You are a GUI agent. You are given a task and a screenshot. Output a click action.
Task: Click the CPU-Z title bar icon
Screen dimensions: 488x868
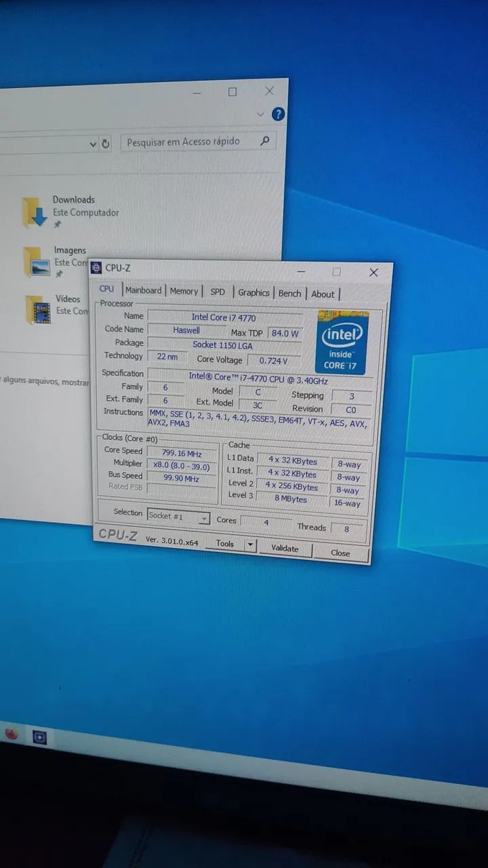(97, 267)
